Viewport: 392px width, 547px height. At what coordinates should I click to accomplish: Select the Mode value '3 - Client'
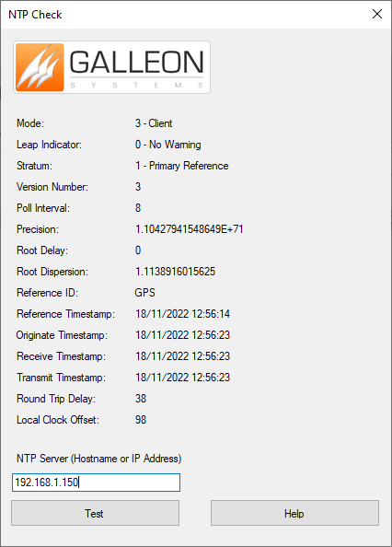pyautogui.click(x=154, y=123)
